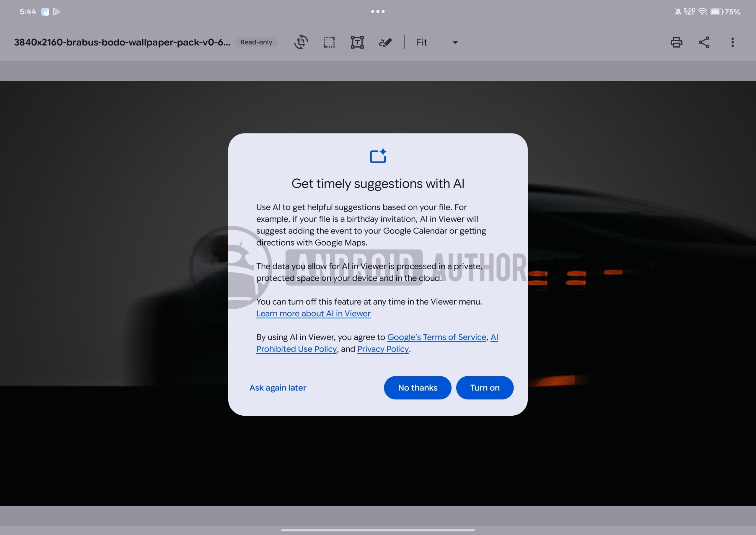Click the AI sparkle icon in dialog

click(378, 156)
